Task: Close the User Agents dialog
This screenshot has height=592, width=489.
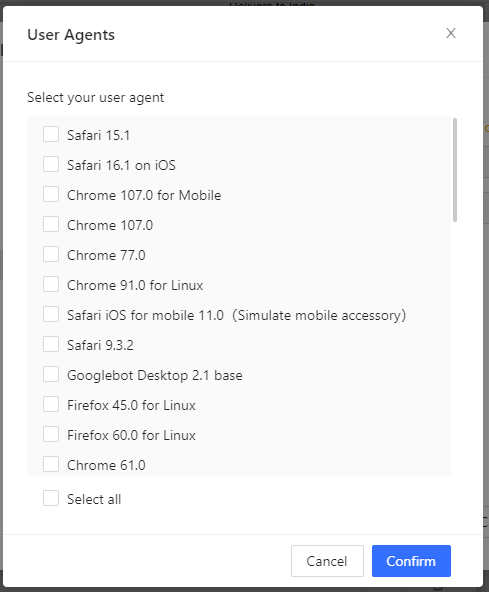Action: [x=450, y=33]
